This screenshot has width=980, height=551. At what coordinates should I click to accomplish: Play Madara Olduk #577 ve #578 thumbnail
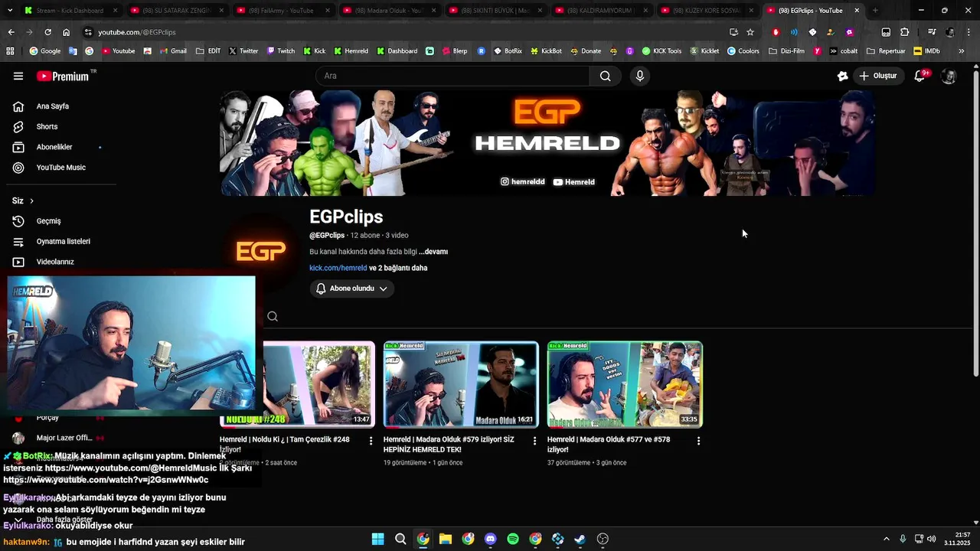pyautogui.click(x=625, y=384)
